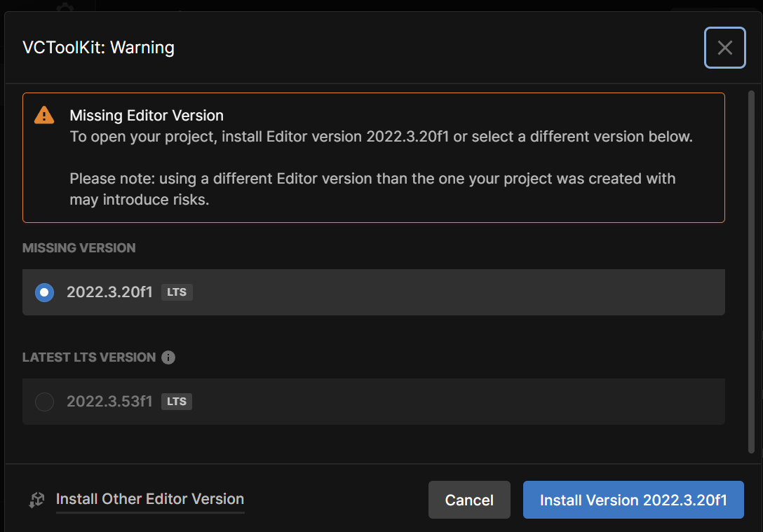The image size is (763, 532).
Task: Click the 2022.3.53f1 version text
Action: point(109,401)
